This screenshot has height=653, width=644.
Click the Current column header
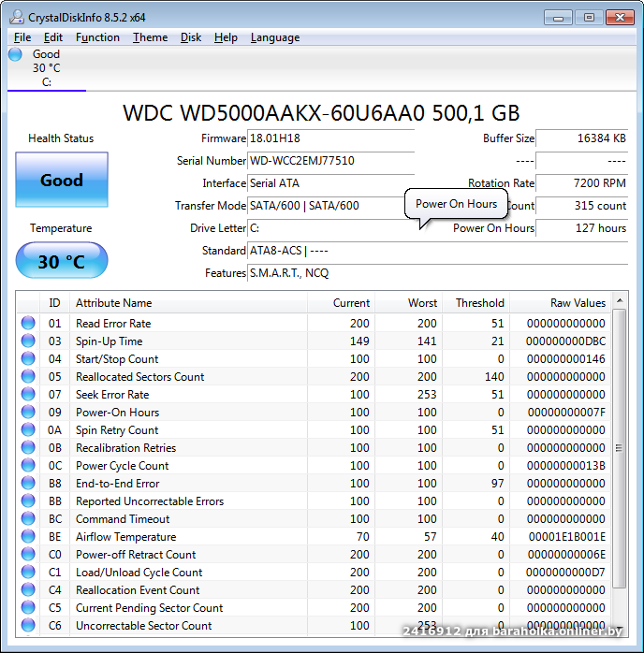pyautogui.click(x=341, y=303)
